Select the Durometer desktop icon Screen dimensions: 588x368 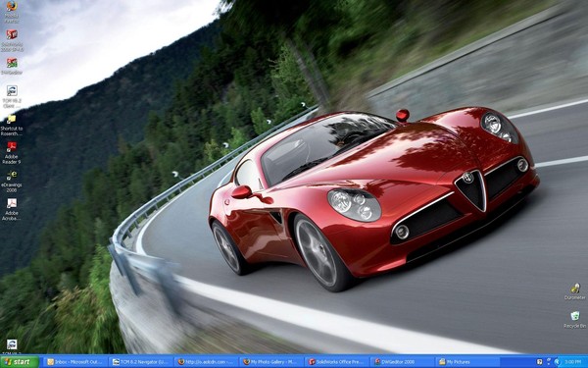575,291
